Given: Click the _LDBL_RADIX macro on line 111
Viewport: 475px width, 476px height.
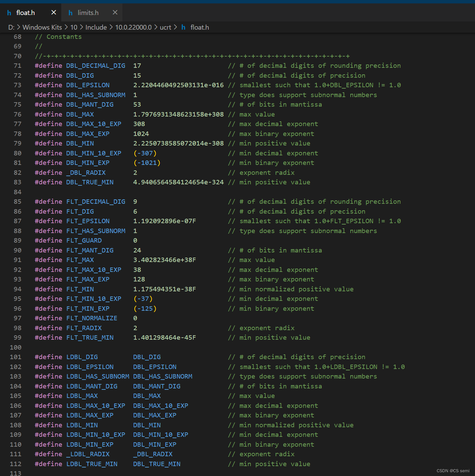Looking at the screenshot, I should pos(88,454).
